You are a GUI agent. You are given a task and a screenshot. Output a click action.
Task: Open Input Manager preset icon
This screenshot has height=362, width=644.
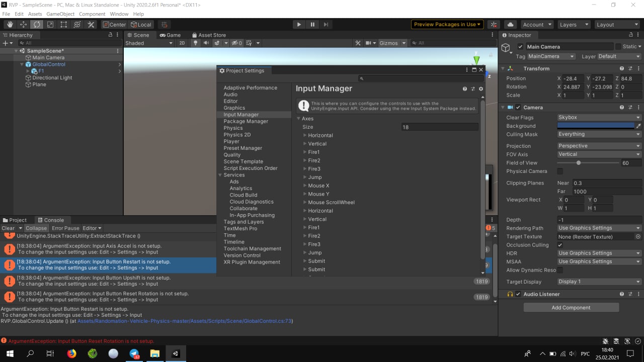coord(473,88)
